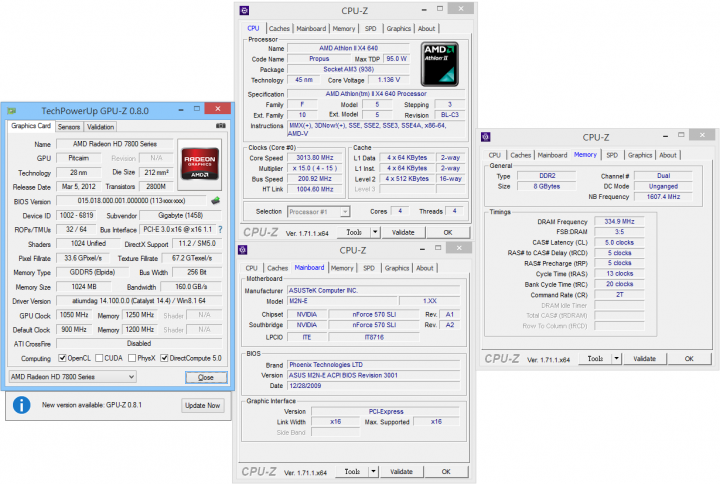Click the Driver Version field in GPU-Z
The height and width of the screenshot is (484, 720).
pos(139,301)
